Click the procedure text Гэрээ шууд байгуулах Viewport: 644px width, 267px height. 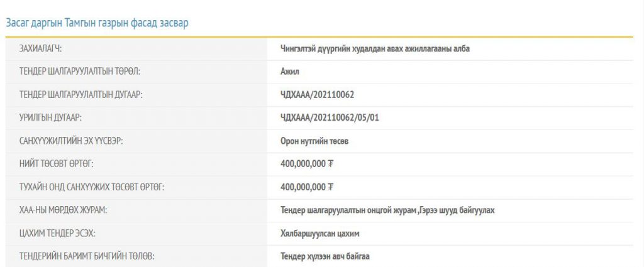(x=457, y=210)
